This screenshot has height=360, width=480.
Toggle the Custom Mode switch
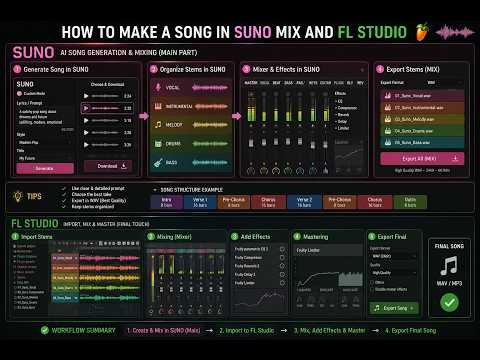[20, 93]
